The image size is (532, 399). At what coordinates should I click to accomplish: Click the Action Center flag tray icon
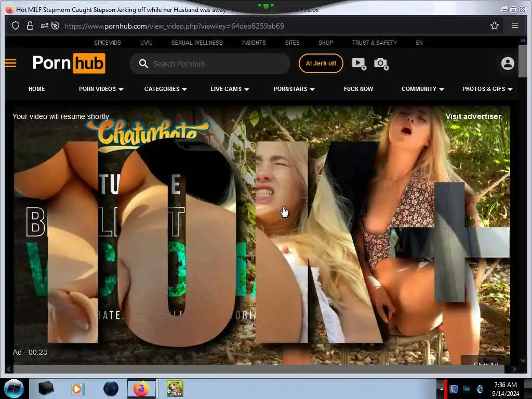pyautogui.click(x=454, y=389)
